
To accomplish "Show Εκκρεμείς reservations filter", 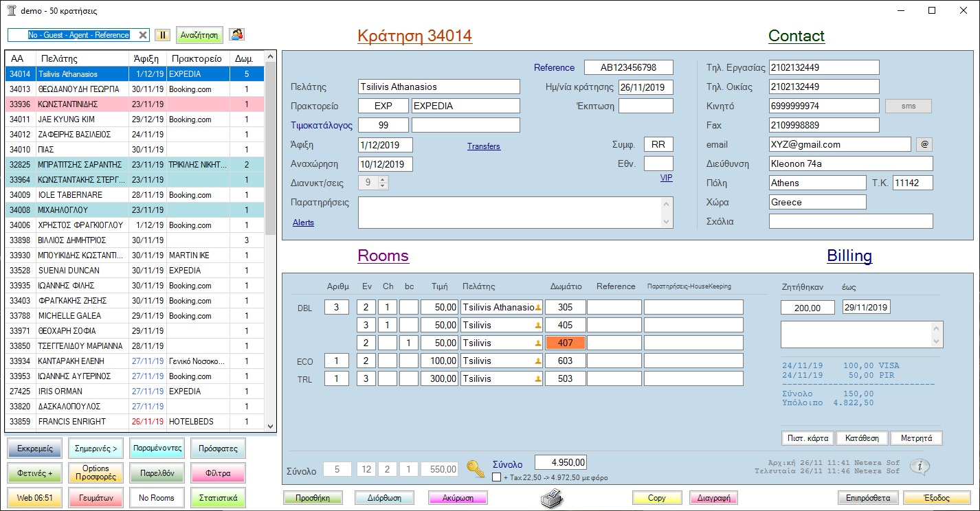I will (35, 448).
